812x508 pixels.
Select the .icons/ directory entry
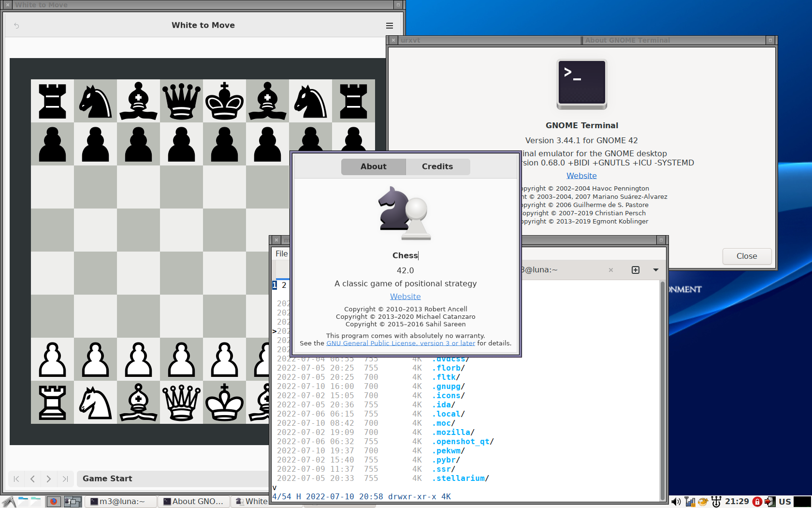click(449, 396)
